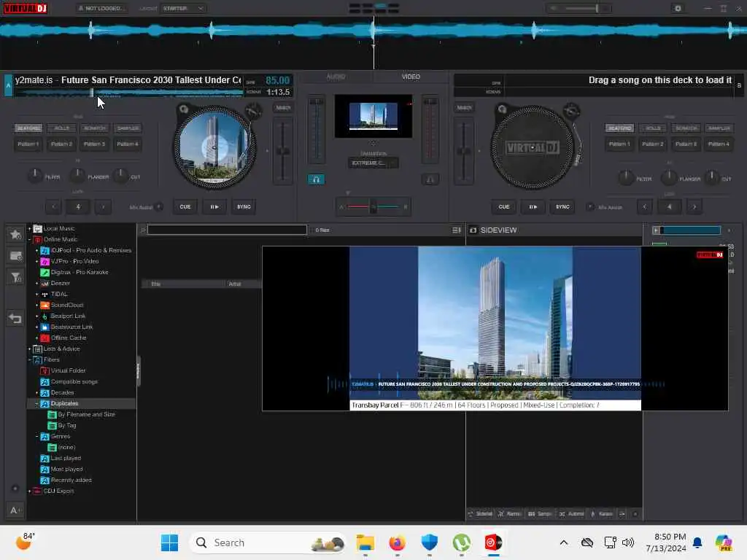This screenshot has height=560, width=747.
Task: Select SAMPLER pads mode on deck B
Action: 719,128
